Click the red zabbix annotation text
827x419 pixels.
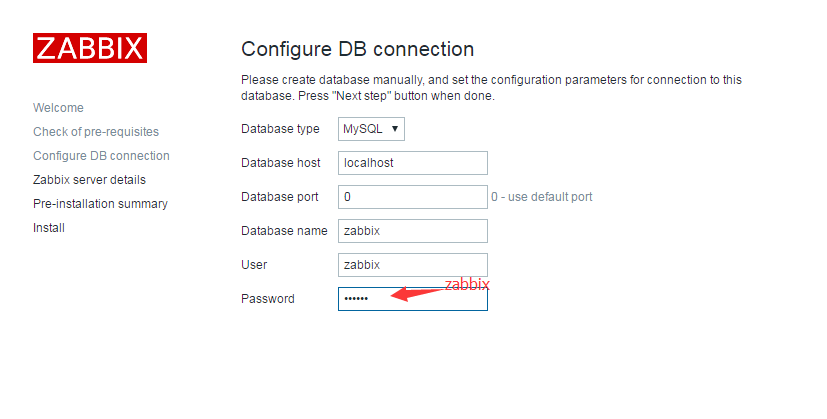[x=466, y=284]
